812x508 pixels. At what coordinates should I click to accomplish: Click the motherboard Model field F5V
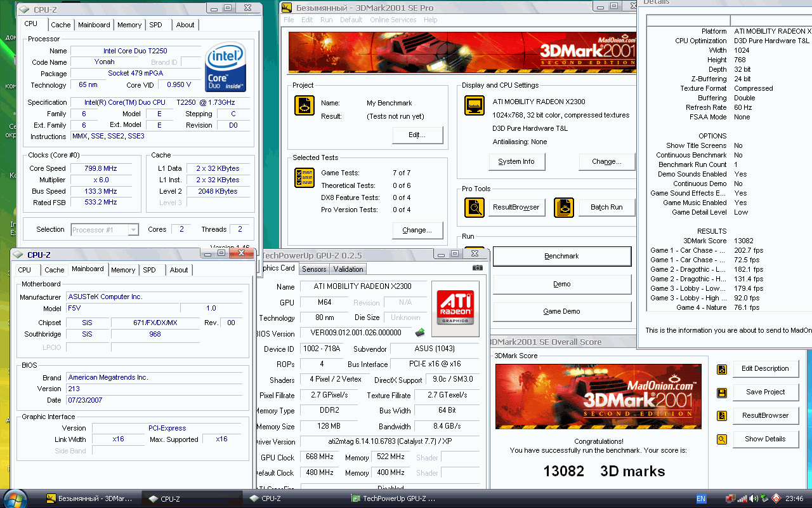(x=123, y=308)
